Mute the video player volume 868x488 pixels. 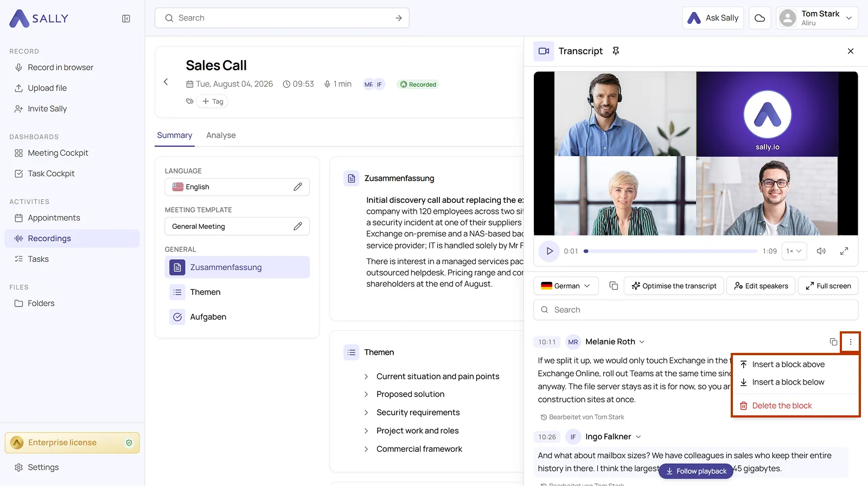(x=821, y=251)
